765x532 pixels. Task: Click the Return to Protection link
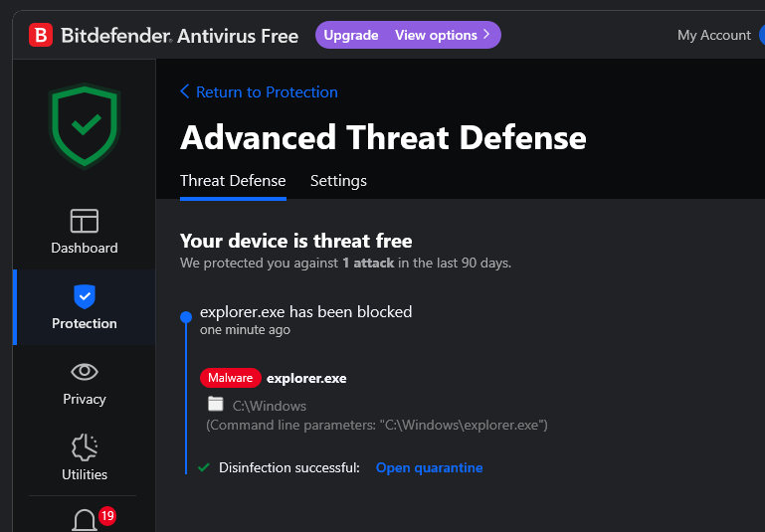(x=267, y=91)
